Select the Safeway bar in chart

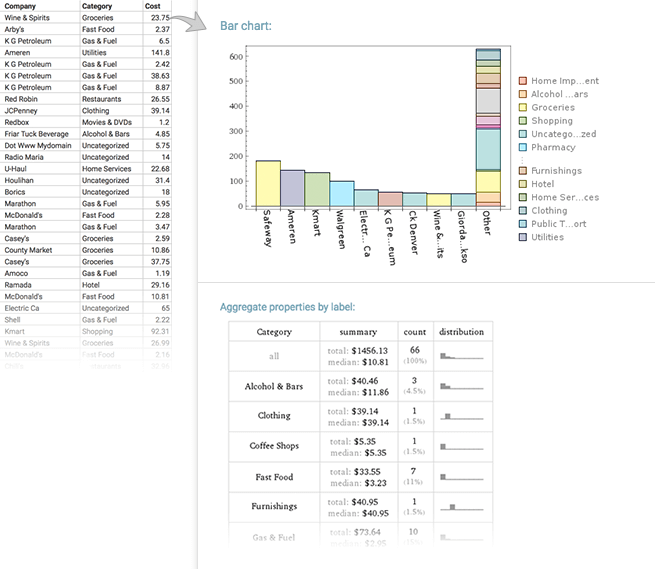coord(267,183)
